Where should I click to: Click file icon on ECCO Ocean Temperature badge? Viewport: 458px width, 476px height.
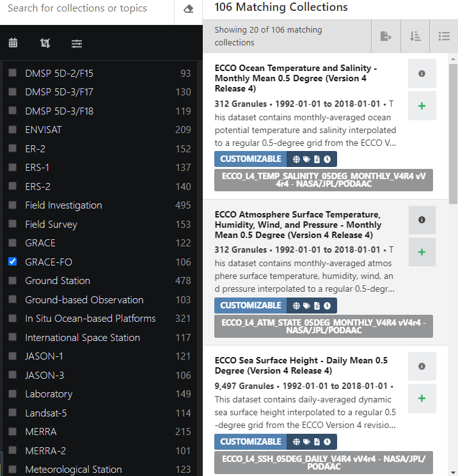317,159
